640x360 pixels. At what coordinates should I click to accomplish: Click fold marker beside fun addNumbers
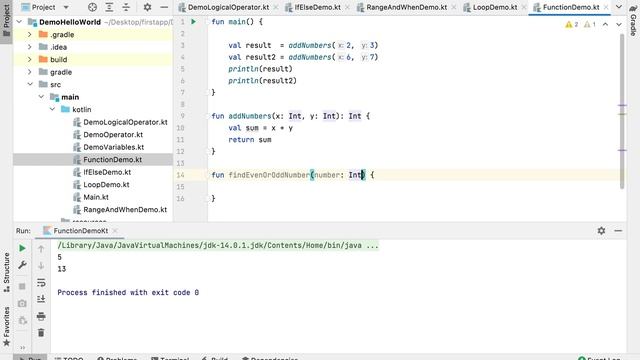pyautogui.click(x=207, y=116)
